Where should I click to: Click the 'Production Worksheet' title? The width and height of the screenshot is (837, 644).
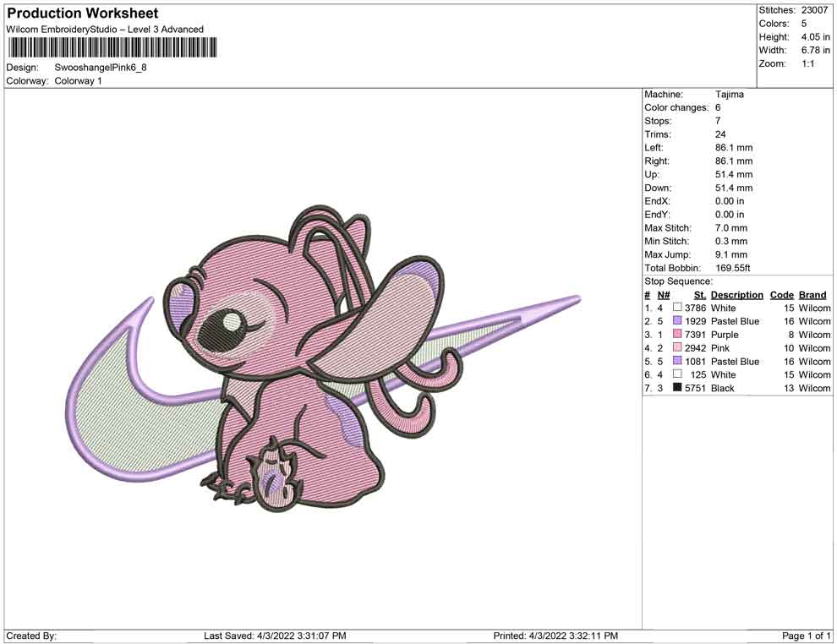(83, 14)
